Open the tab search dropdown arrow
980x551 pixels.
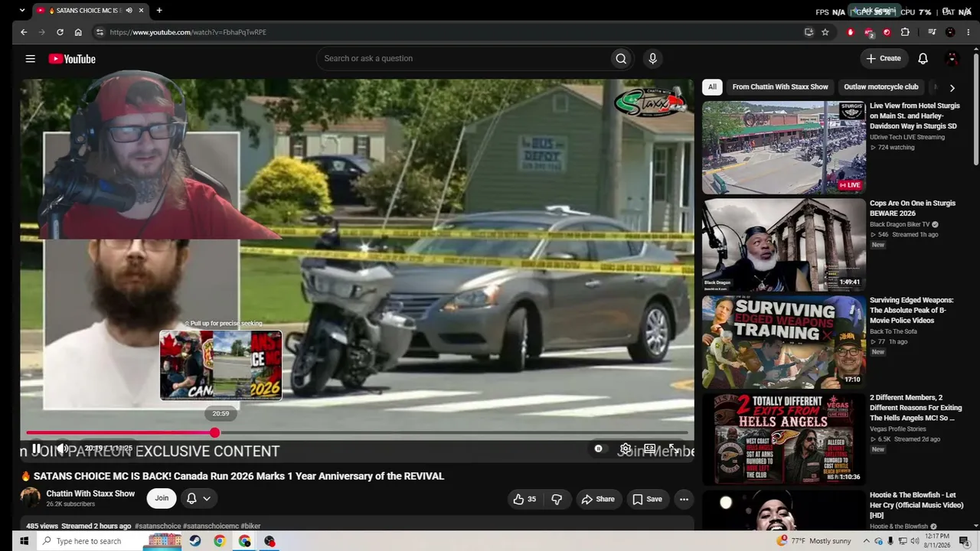pyautogui.click(x=21, y=11)
